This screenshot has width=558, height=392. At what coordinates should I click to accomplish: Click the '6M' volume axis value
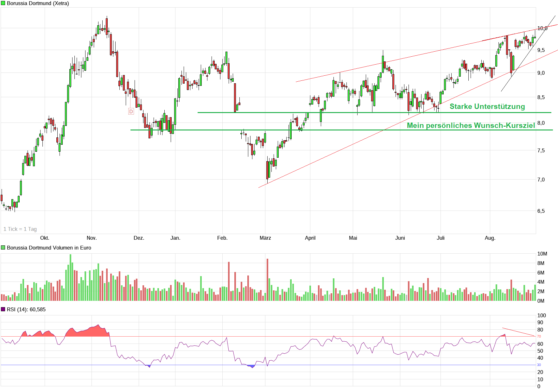tap(541, 273)
